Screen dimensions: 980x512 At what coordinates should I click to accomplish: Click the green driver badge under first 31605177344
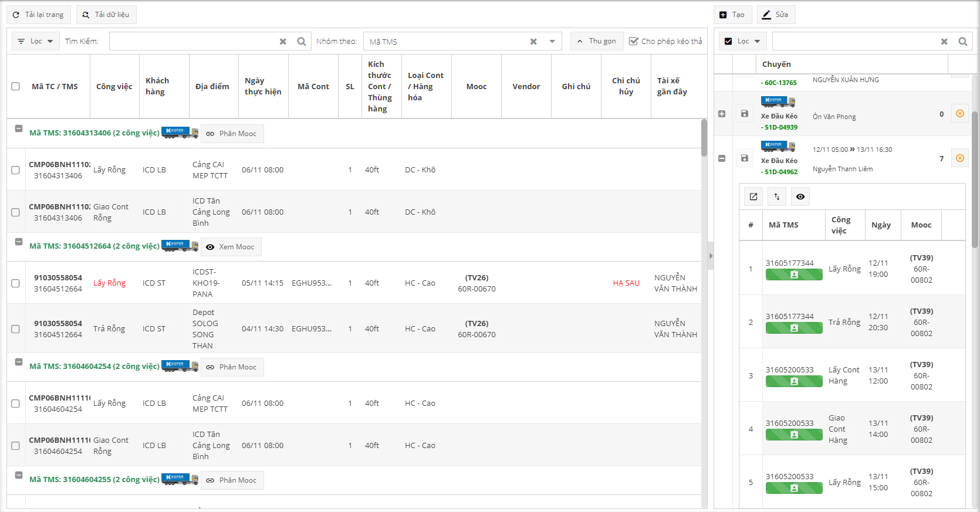pos(793,274)
